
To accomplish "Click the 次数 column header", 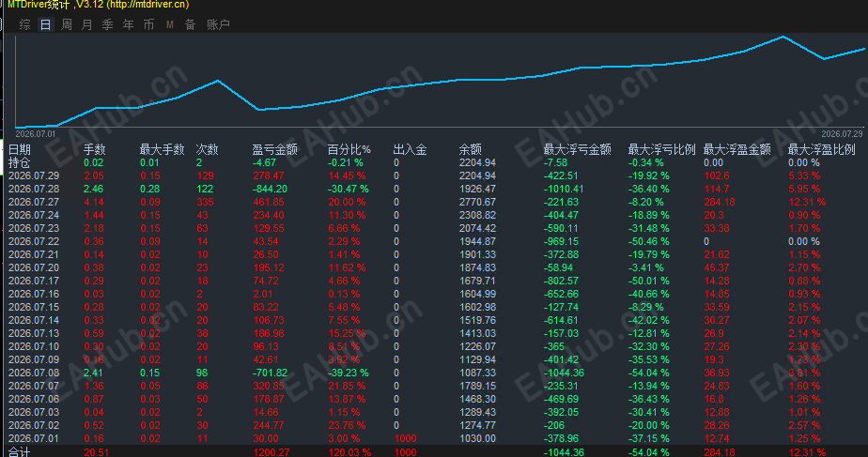I will (207, 149).
